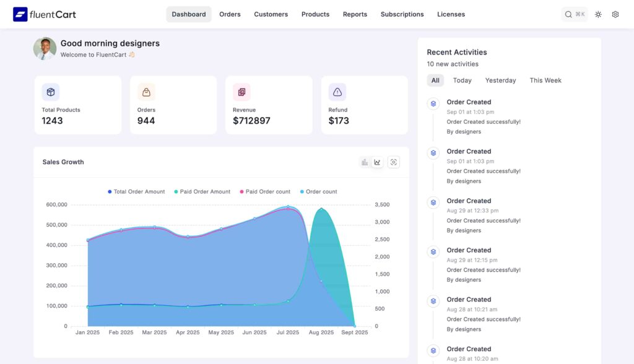Hide Paid Order count series in legend
Viewport: 634px width, 364px height.
tap(264, 192)
